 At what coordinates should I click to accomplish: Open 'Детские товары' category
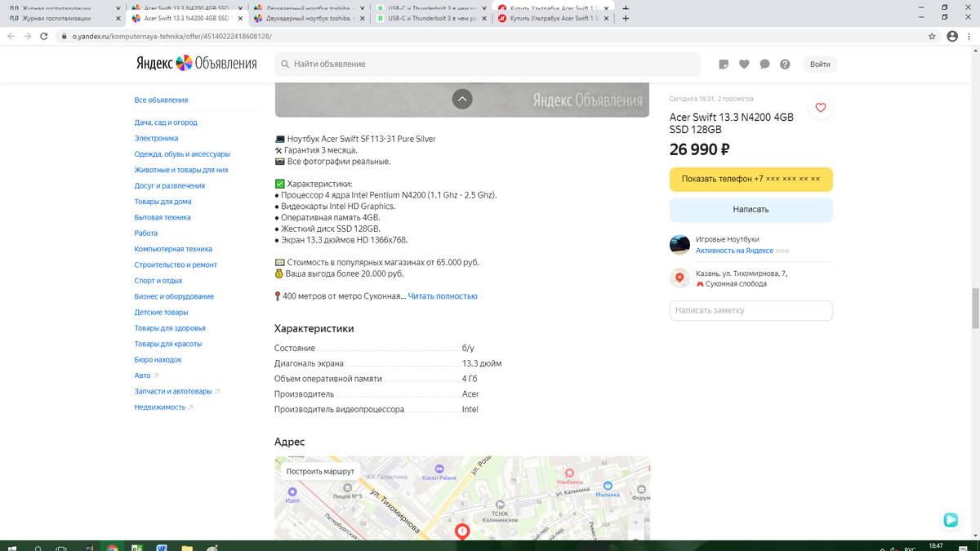click(162, 312)
